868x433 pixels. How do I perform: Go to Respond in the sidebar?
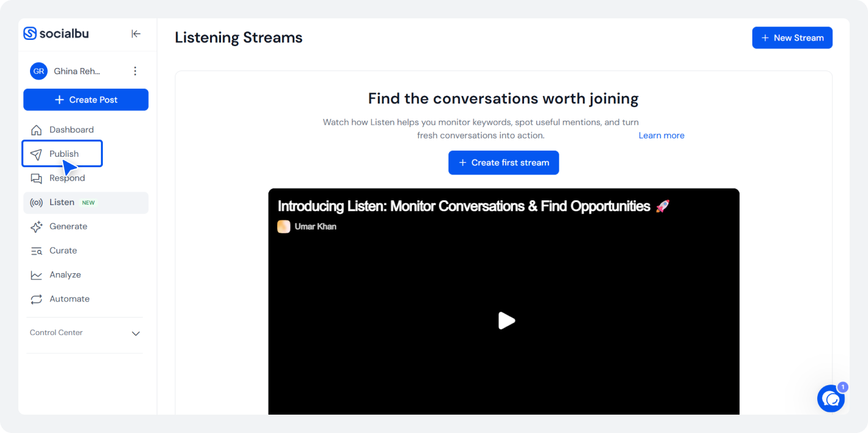86,178
